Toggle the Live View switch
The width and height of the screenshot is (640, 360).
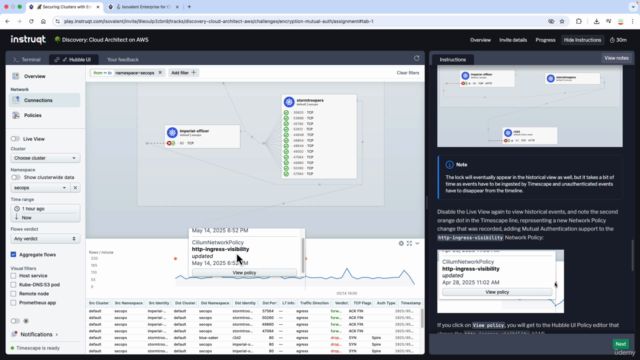click(15, 139)
